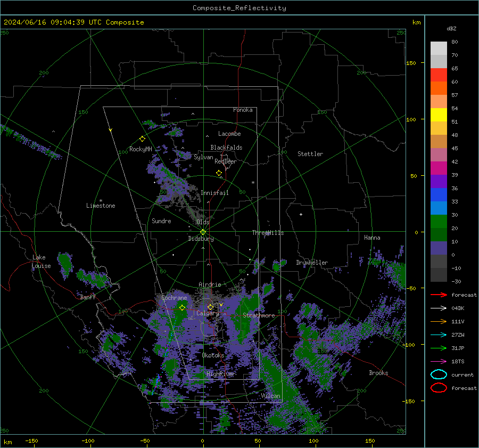Click the Composite_Reflectivity title

point(240,8)
